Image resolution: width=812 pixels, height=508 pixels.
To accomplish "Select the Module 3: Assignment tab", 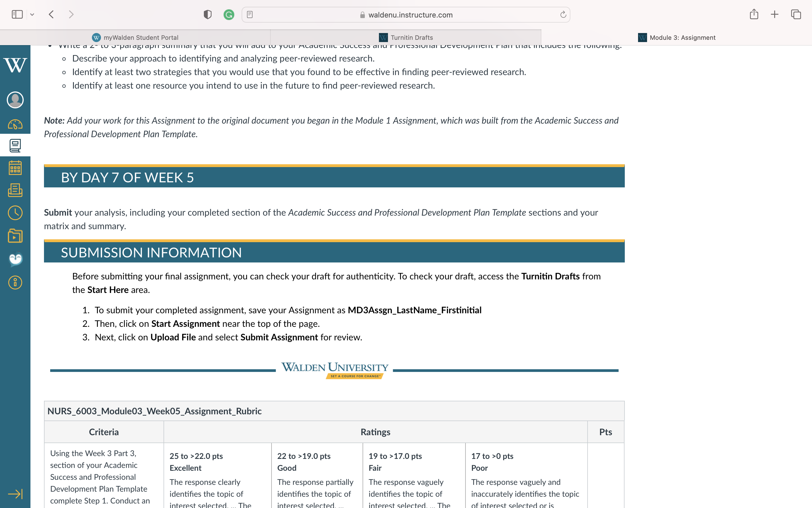I will [x=676, y=37].
